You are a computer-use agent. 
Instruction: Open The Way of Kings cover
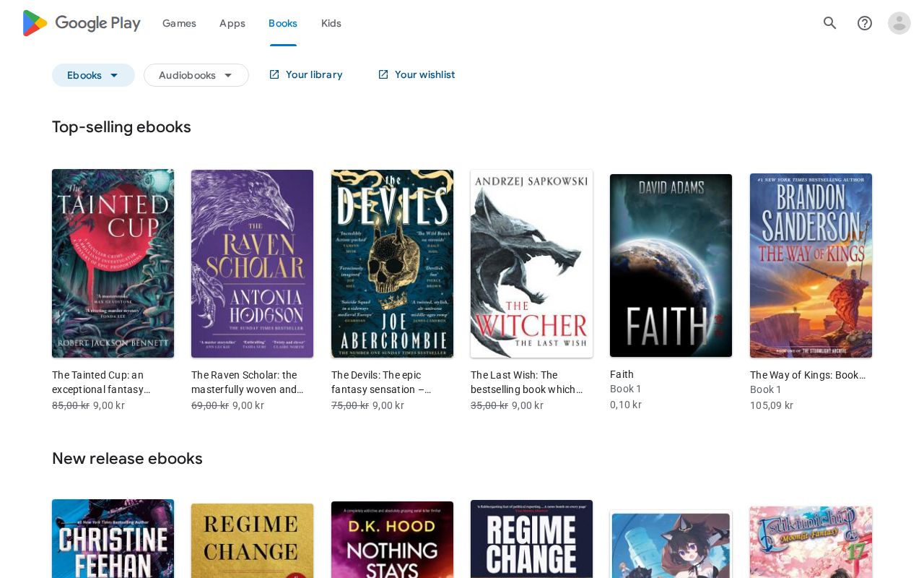811,265
